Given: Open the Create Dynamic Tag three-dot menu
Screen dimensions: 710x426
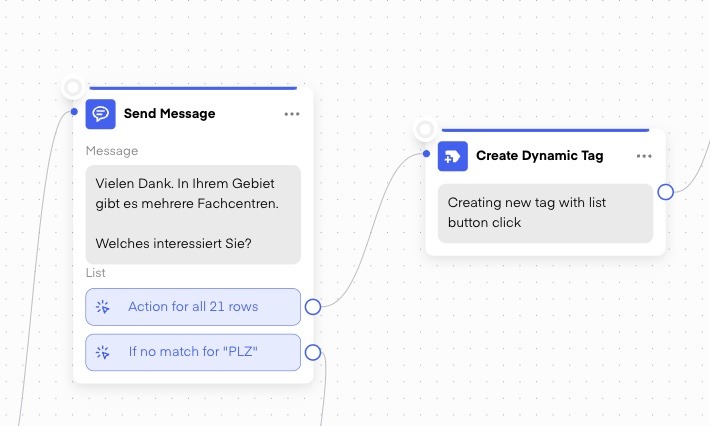Looking at the screenshot, I should (644, 156).
